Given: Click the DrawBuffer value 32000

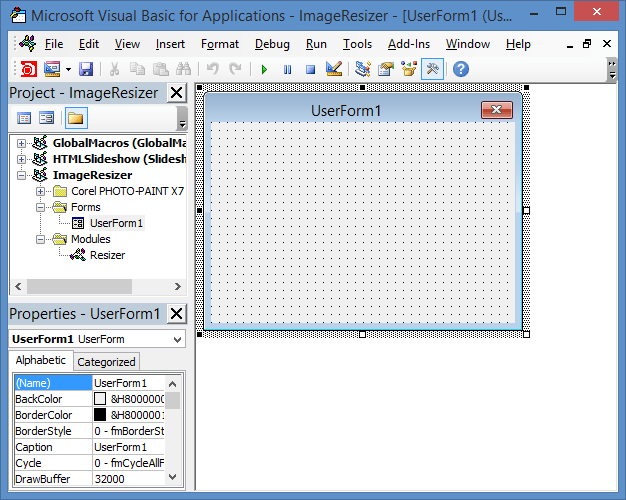Looking at the screenshot, I should click(x=129, y=479).
